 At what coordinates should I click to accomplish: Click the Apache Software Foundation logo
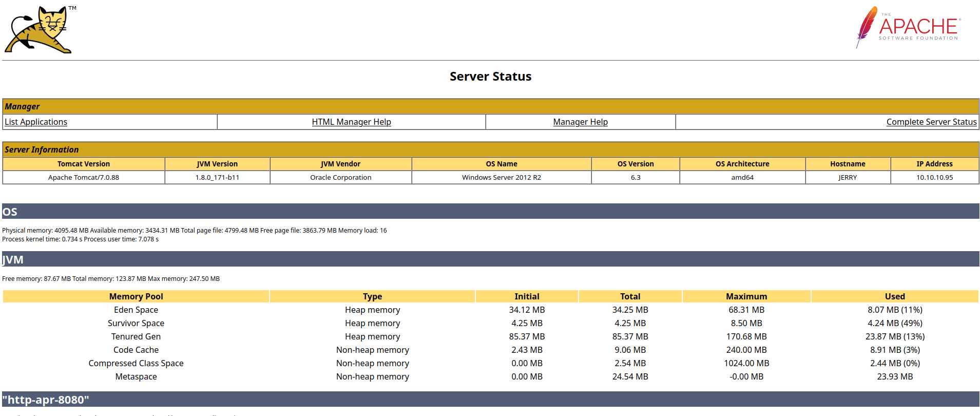tap(908, 27)
